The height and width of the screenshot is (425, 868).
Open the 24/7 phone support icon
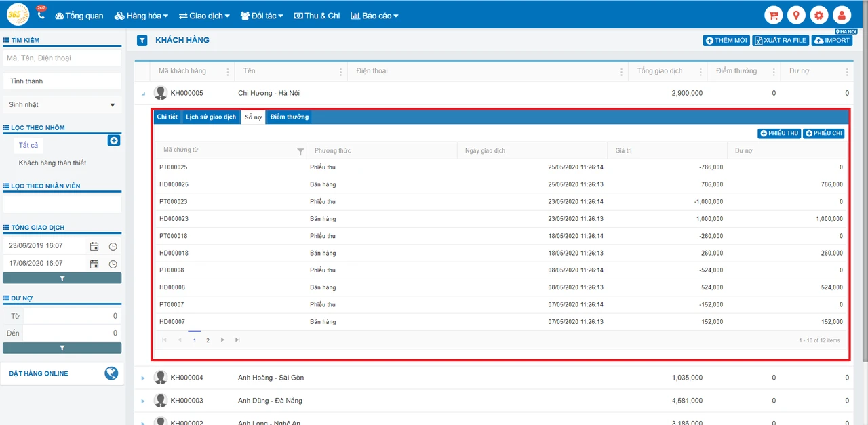pyautogui.click(x=41, y=14)
